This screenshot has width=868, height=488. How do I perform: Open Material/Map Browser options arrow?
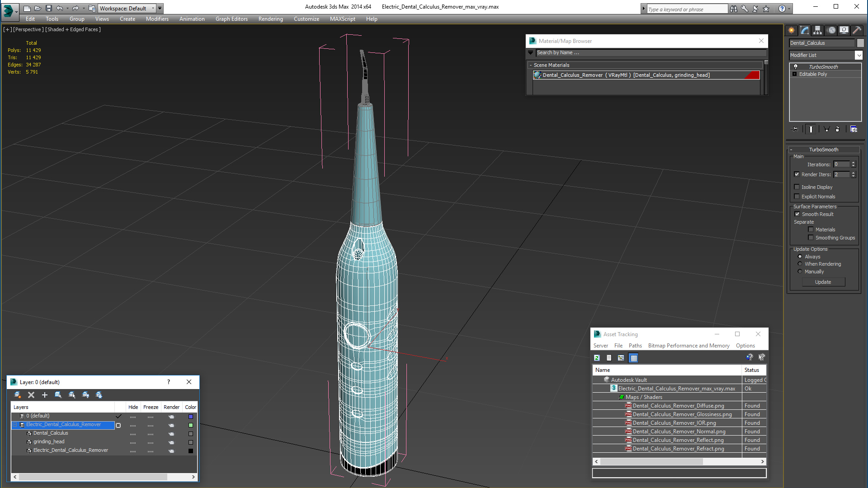coord(530,53)
